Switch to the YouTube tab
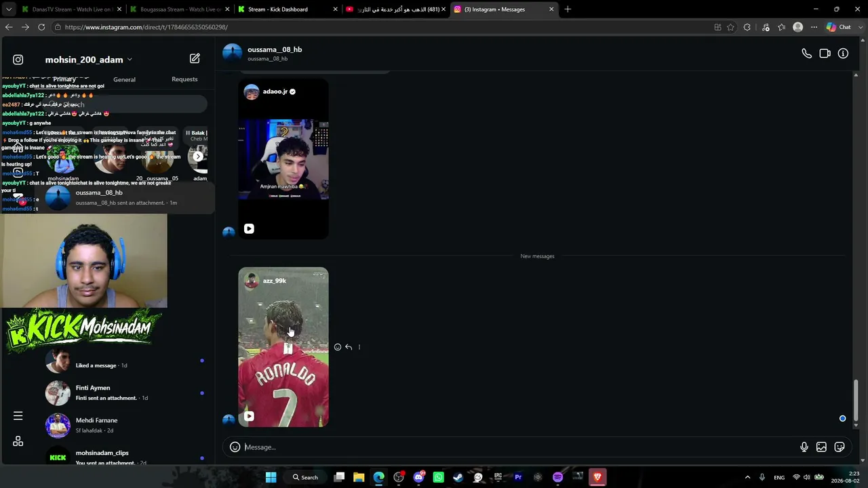 [396, 9]
